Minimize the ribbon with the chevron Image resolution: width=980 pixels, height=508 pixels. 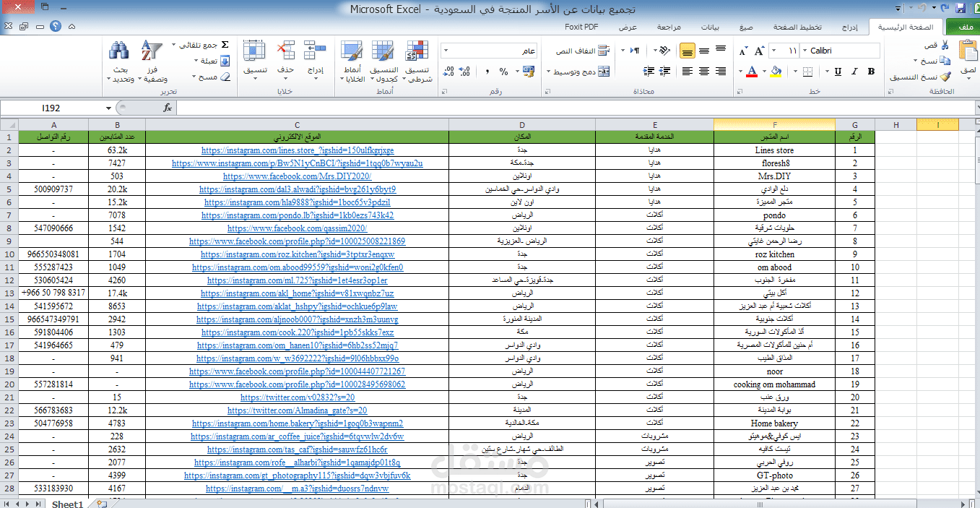pyautogui.click(x=73, y=26)
